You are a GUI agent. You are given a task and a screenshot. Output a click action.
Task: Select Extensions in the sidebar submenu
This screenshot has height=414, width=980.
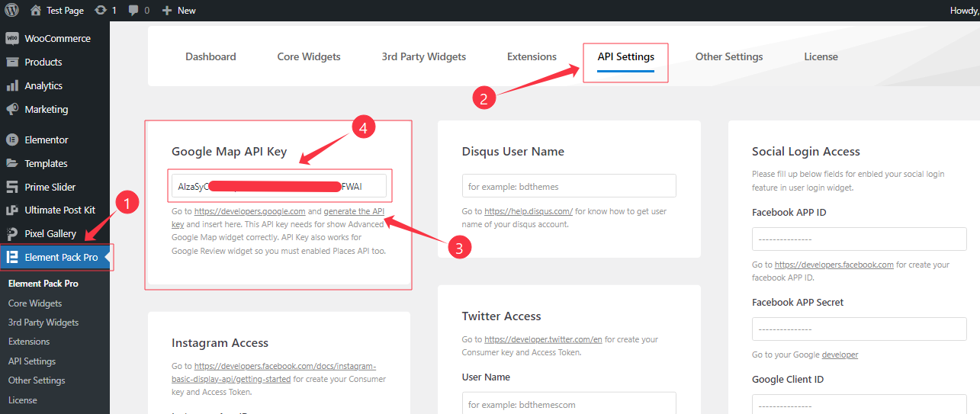(x=29, y=342)
